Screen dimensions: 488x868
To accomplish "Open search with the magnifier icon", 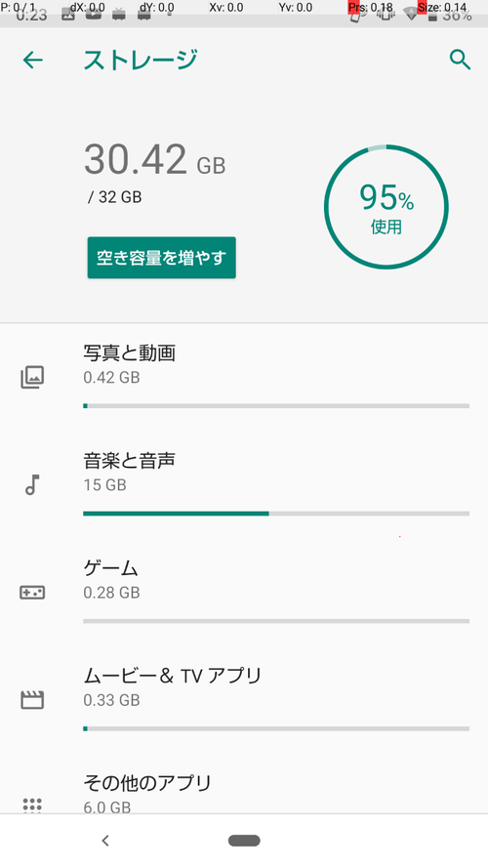I will (x=460, y=60).
